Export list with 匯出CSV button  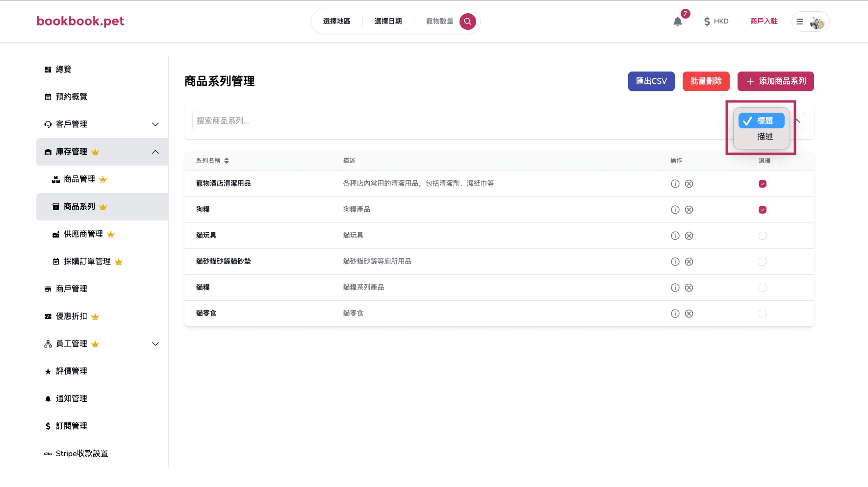651,81
